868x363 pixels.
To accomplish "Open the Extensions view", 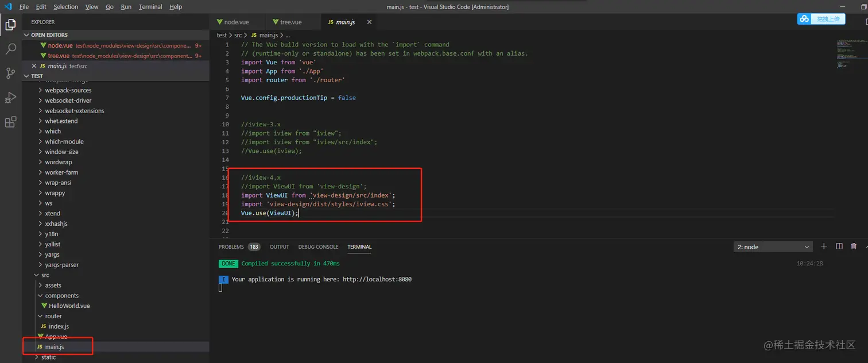I will pos(10,122).
